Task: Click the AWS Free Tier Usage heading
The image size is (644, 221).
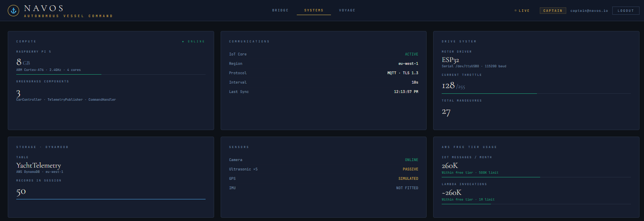Action: click(x=469, y=147)
